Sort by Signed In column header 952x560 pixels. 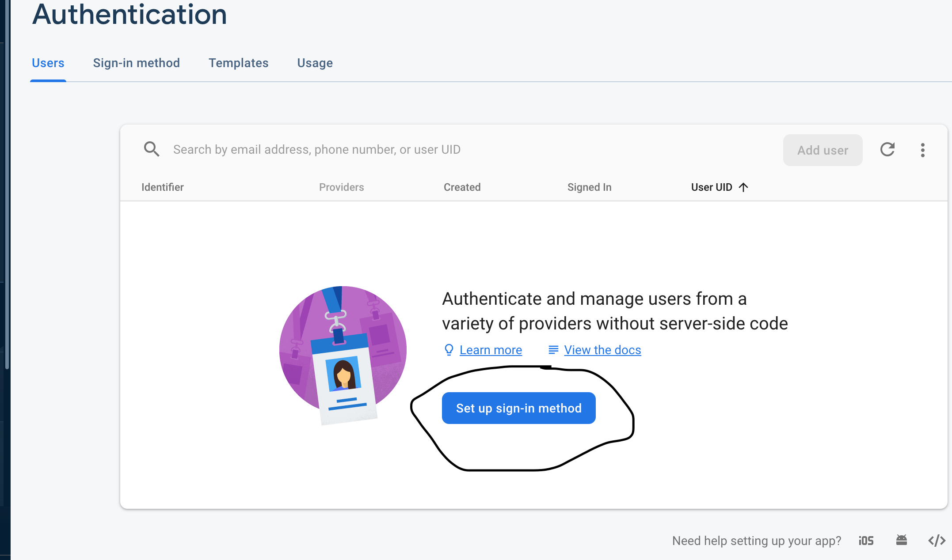coord(589,187)
